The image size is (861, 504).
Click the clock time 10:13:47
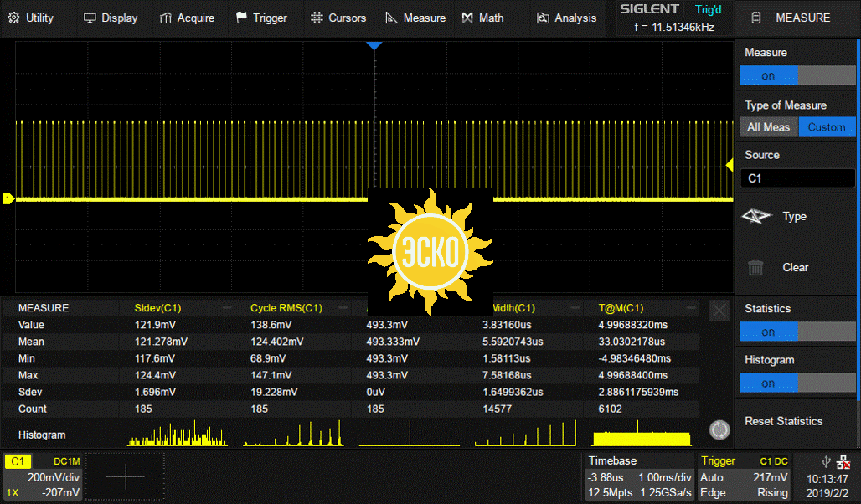pyautogui.click(x=827, y=479)
